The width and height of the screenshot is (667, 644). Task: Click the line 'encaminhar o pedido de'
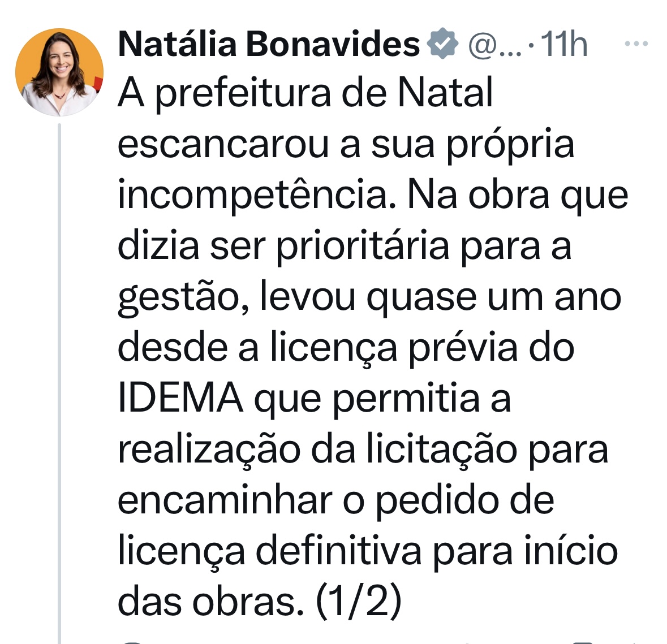tap(336, 501)
